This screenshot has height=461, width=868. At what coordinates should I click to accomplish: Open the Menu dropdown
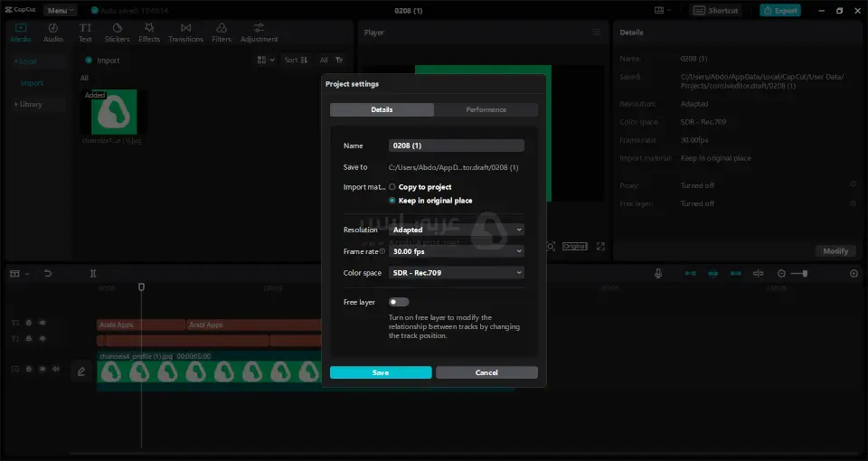60,11
